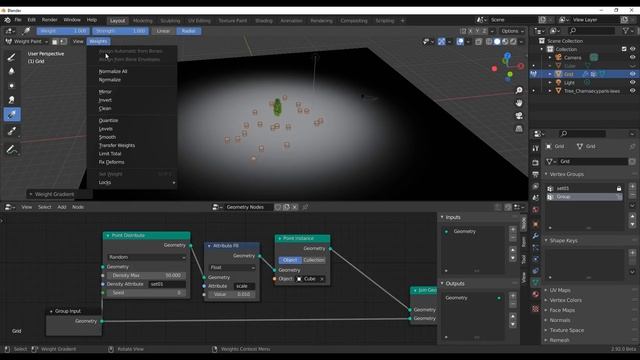Toggle visibility eye of Light object

coord(632,82)
